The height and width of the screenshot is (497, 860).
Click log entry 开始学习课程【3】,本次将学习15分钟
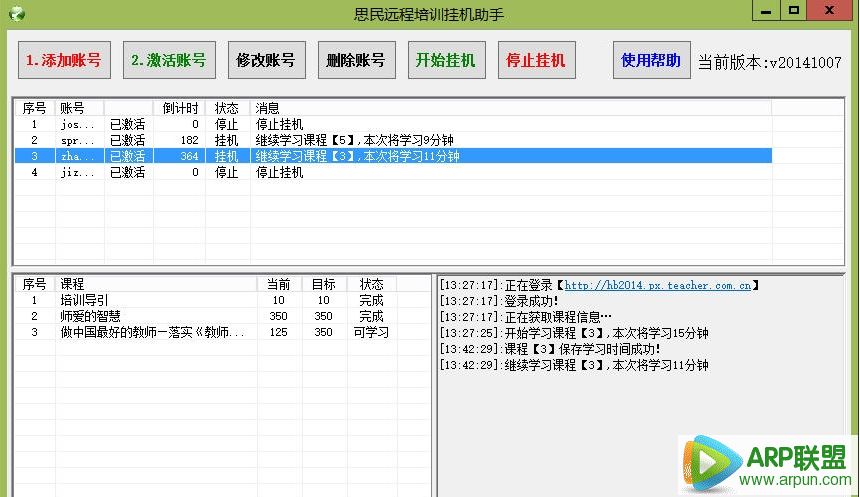click(x=574, y=333)
